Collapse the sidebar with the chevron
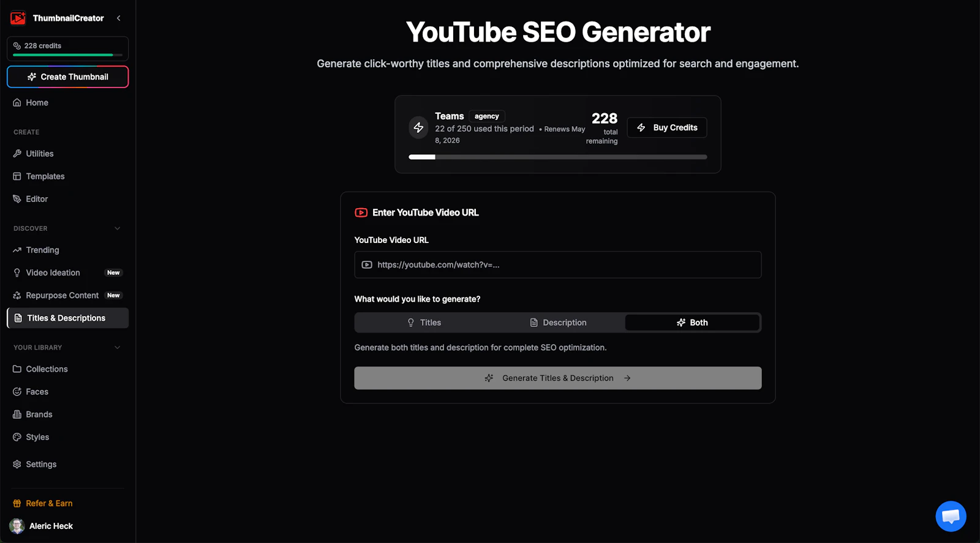This screenshot has width=980, height=543. 119,18
